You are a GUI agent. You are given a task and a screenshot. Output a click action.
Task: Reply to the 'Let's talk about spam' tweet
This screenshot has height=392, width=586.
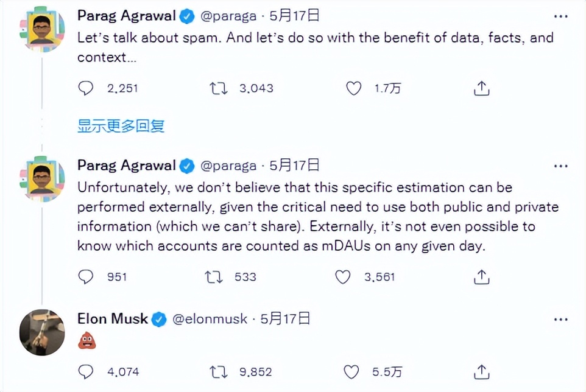pos(86,89)
